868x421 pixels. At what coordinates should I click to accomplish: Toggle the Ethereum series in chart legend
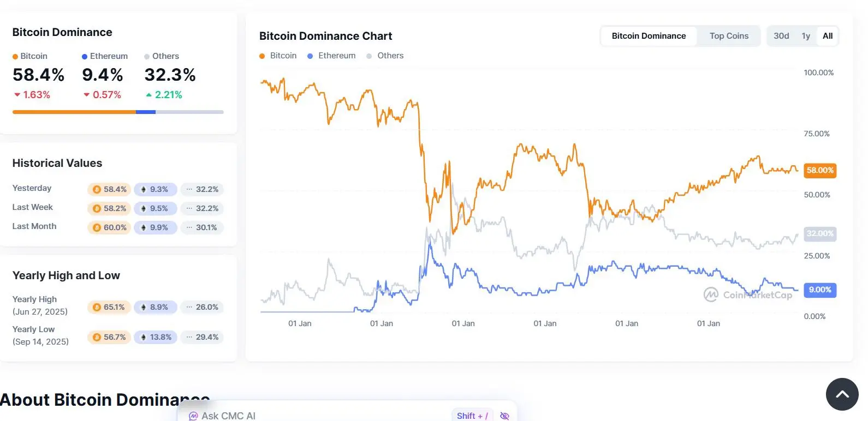331,56
